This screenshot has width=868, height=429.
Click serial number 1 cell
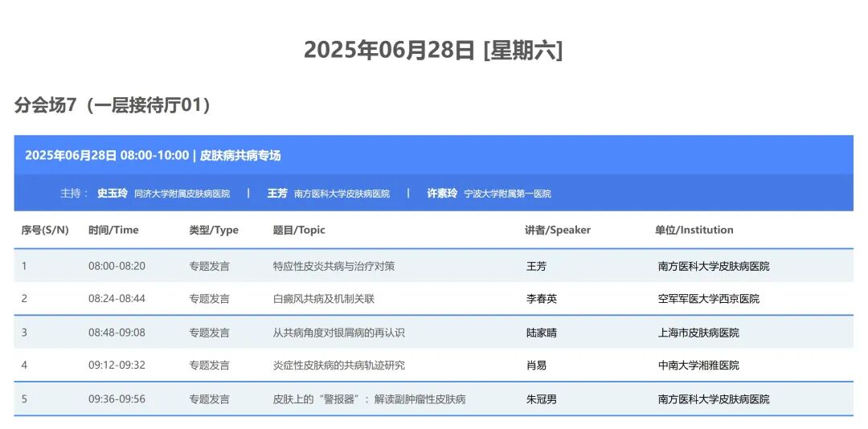pos(24,266)
